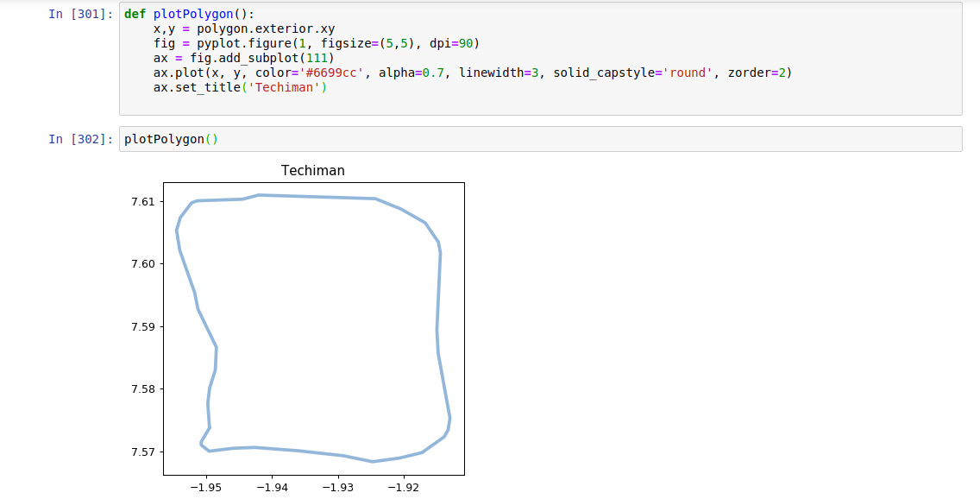Image resolution: width=980 pixels, height=499 pixels.
Task: Select the plotPolygon() call text
Action: [x=169, y=138]
